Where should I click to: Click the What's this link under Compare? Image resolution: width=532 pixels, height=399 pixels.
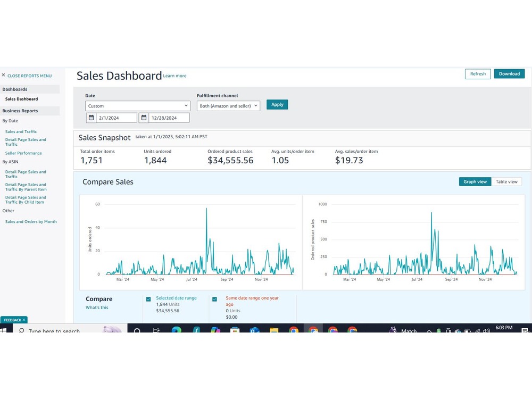[97, 307]
